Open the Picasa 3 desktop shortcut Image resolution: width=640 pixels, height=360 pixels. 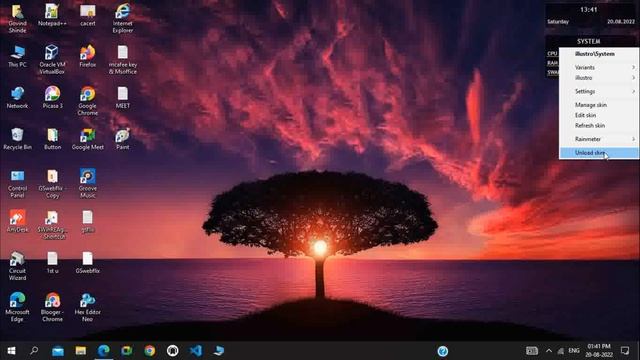point(52,98)
